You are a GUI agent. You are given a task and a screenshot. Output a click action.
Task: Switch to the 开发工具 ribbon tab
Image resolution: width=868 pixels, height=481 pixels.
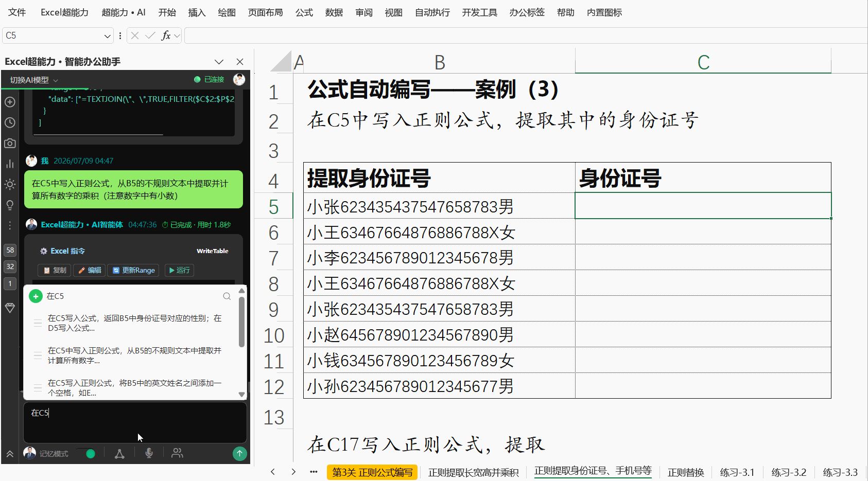[x=479, y=12]
